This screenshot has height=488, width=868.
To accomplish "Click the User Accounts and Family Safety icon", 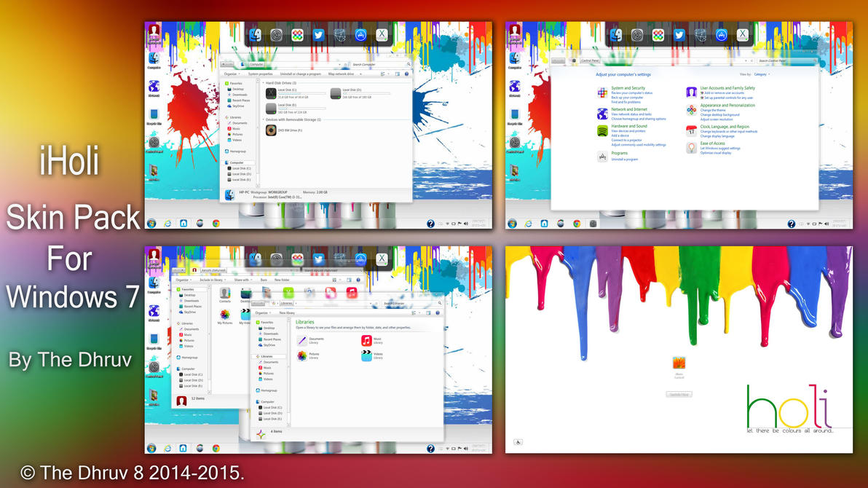I will 691,92.
